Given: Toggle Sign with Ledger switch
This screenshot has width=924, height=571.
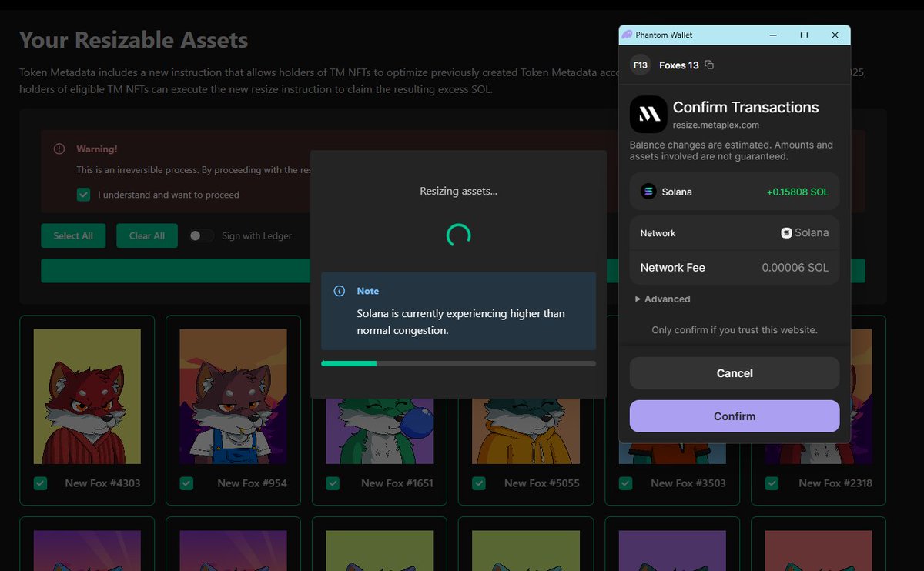Looking at the screenshot, I should pos(202,235).
